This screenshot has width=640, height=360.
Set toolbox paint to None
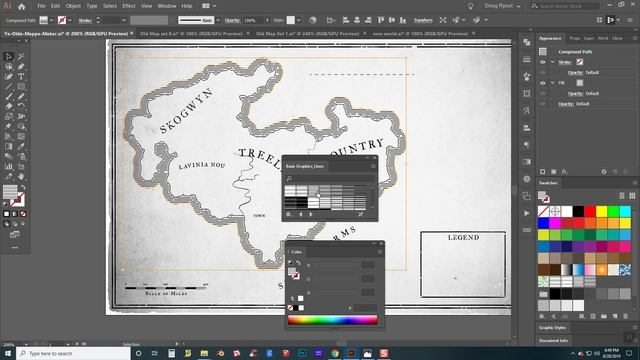point(23,214)
